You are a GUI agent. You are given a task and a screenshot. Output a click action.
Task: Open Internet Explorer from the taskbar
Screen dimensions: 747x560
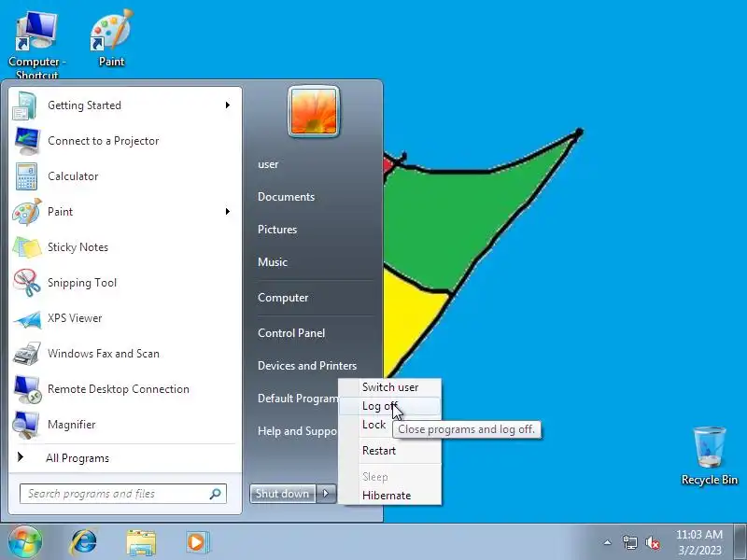tap(84, 542)
